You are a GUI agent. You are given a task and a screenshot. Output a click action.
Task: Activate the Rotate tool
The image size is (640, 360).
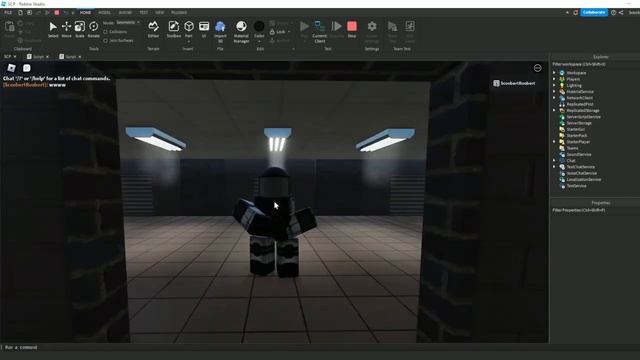pyautogui.click(x=93, y=27)
